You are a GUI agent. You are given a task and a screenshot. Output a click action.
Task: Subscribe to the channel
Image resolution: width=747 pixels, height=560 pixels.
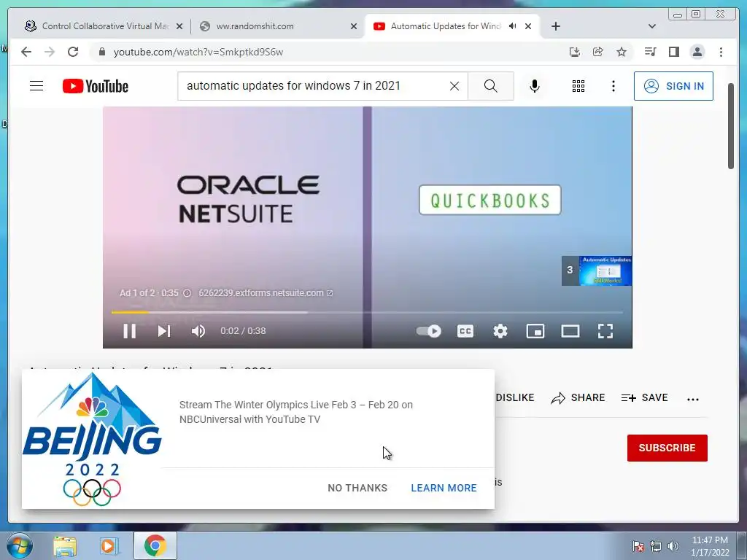point(667,448)
